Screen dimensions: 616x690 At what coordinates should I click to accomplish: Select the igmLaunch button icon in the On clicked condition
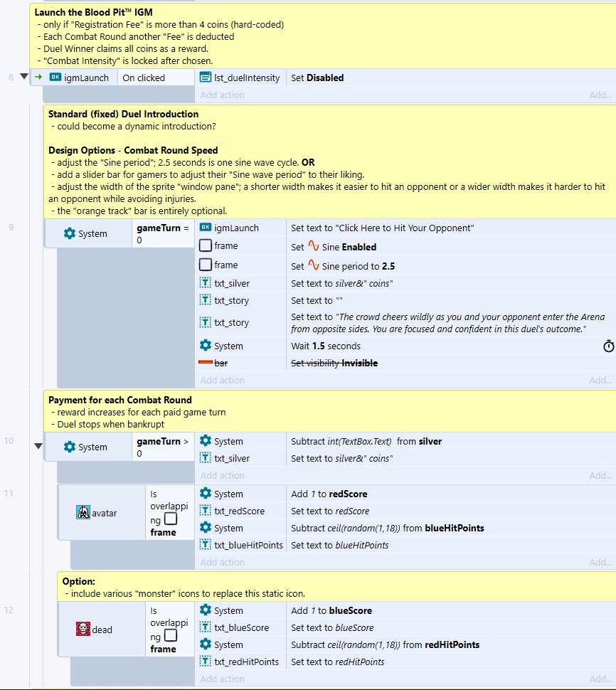(55, 77)
